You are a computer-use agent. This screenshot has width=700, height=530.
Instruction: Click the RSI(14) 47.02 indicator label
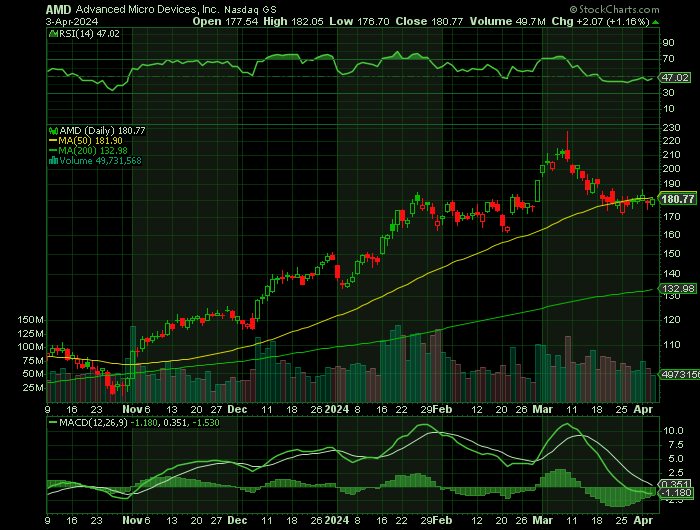click(89, 34)
